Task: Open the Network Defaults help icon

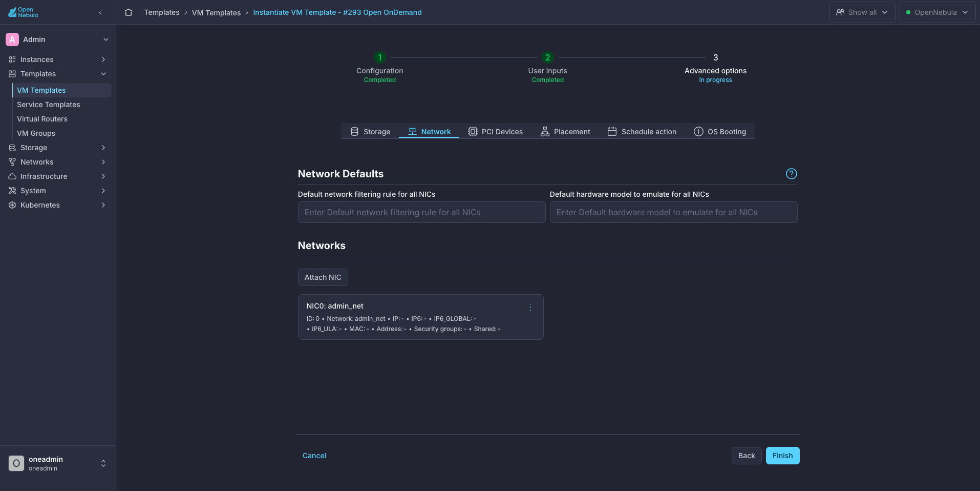Action: pyautogui.click(x=792, y=174)
